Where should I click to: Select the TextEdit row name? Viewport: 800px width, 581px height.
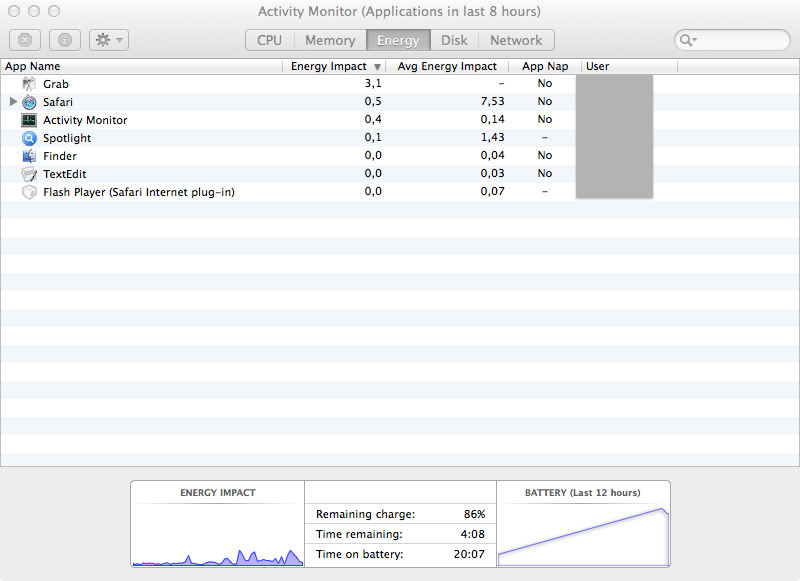coord(65,174)
